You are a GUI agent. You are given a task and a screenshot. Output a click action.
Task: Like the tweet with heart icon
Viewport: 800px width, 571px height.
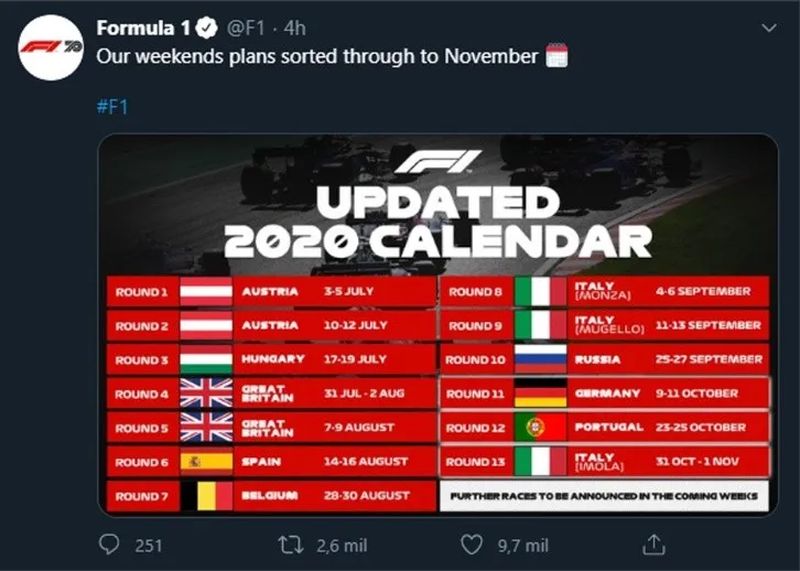coord(473,543)
